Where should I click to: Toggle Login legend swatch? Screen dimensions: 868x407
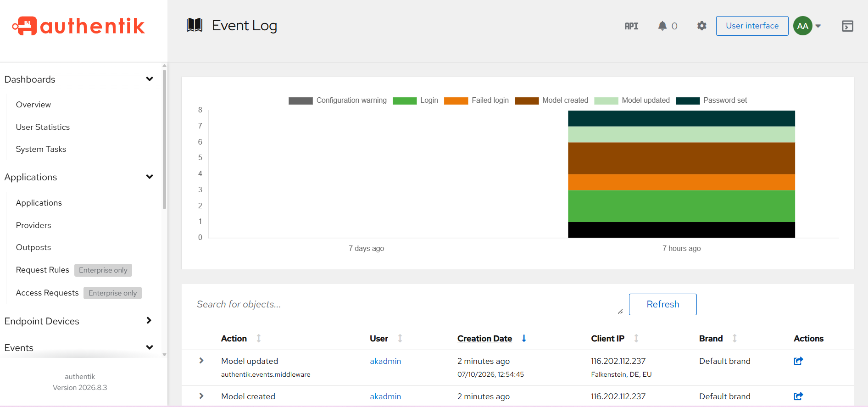tap(405, 101)
